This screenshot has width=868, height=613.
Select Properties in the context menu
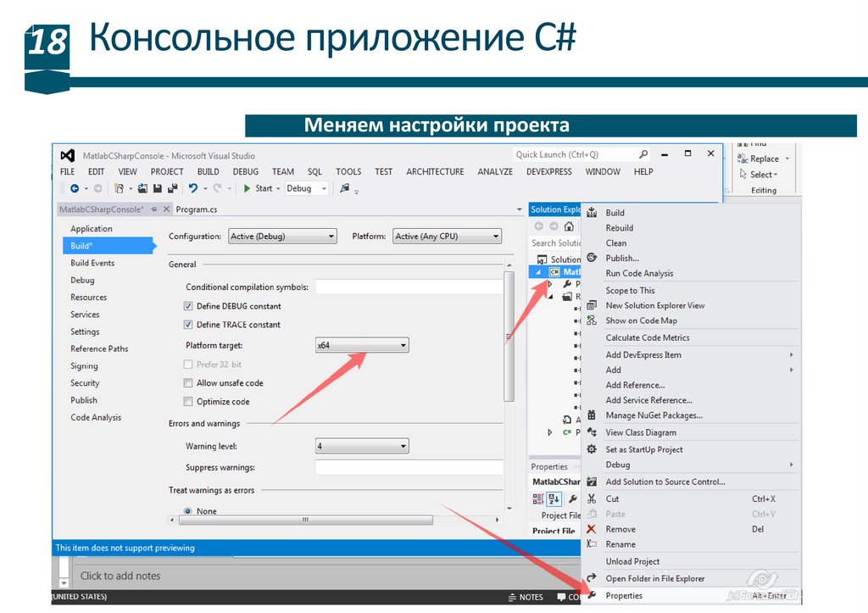tap(624, 596)
